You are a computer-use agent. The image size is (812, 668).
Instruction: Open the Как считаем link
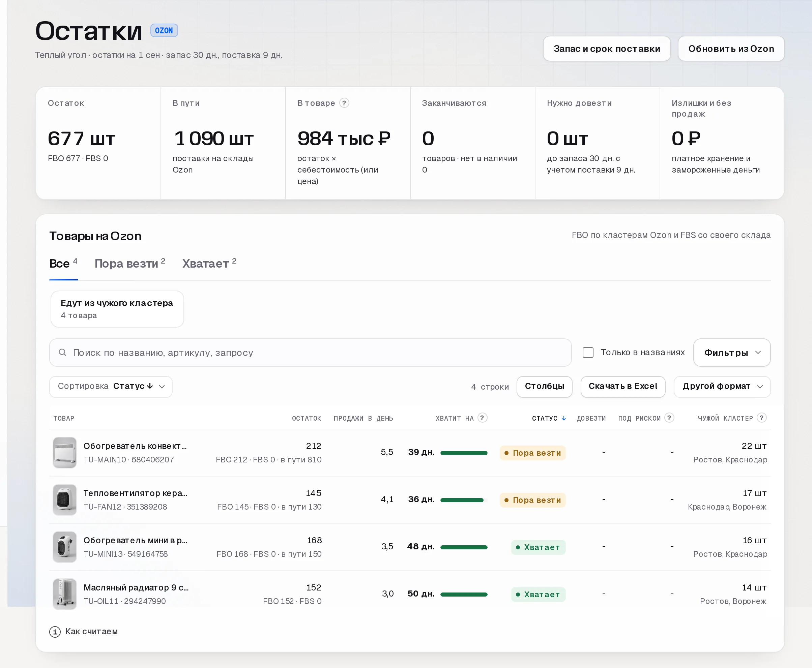coord(92,632)
